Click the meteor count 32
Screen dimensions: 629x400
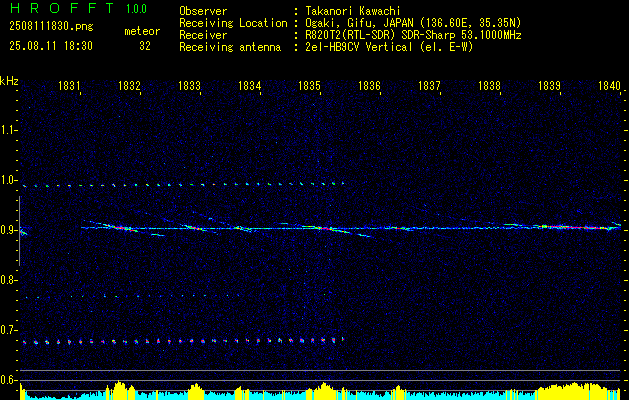pos(145,46)
